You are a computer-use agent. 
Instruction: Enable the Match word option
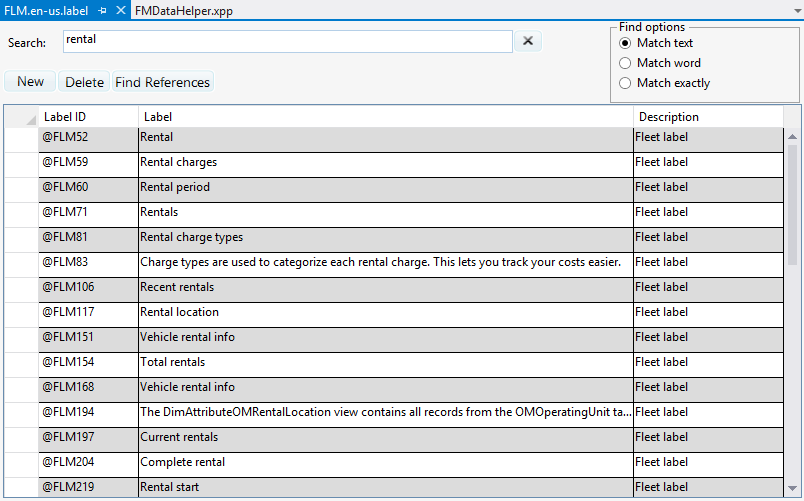[626, 63]
